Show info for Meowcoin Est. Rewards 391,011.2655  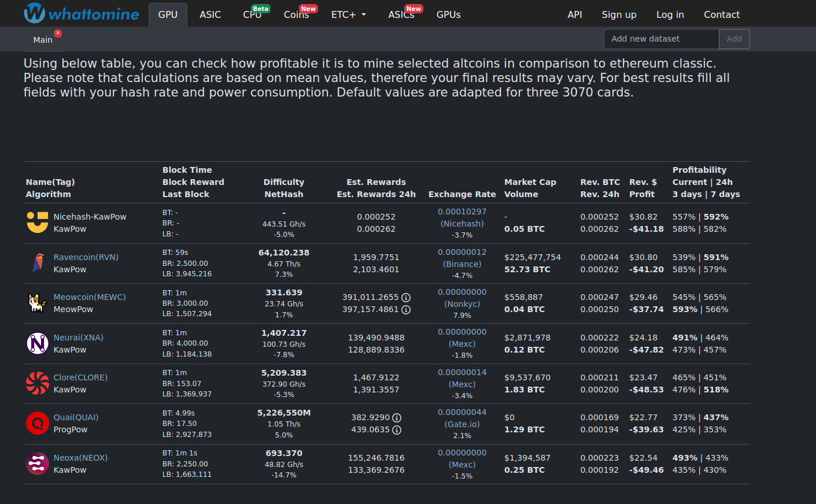406,297
